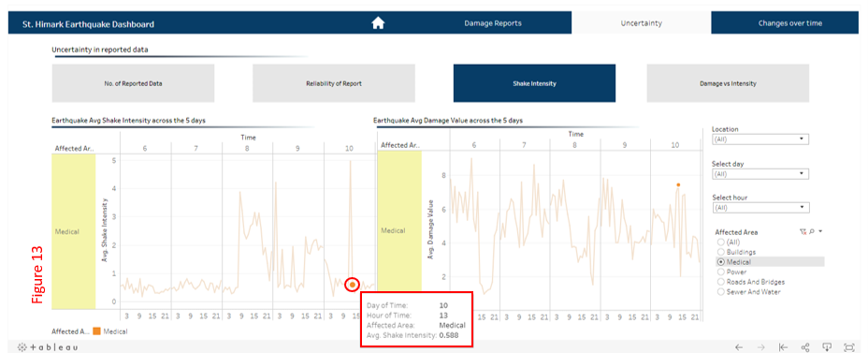Switch to full screen with footer icon

(x=849, y=347)
